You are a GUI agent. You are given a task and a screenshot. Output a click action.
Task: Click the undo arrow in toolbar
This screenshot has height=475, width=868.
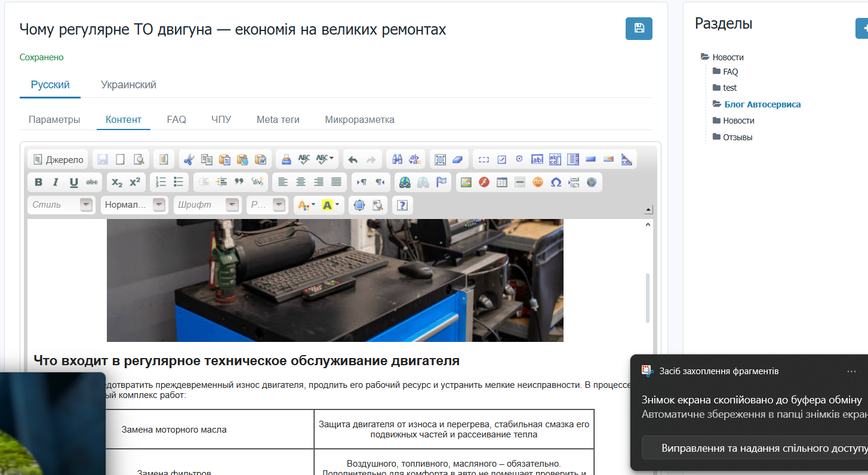[353, 159]
